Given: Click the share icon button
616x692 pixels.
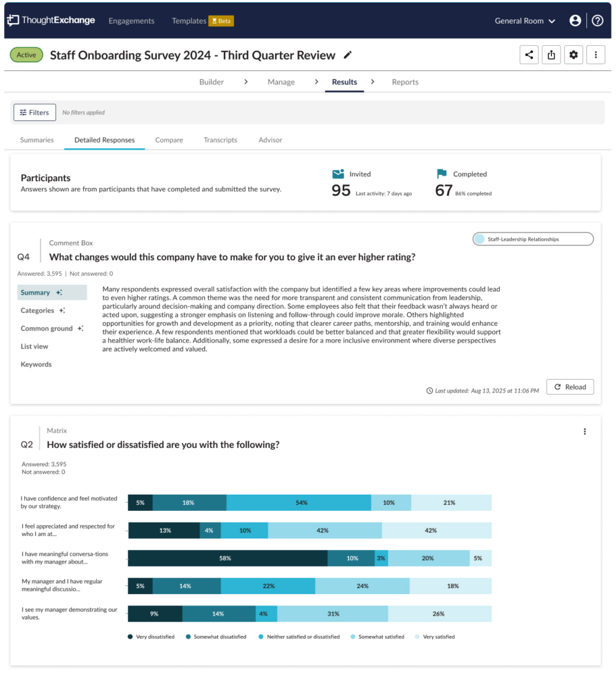Looking at the screenshot, I should pyautogui.click(x=529, y=55).
